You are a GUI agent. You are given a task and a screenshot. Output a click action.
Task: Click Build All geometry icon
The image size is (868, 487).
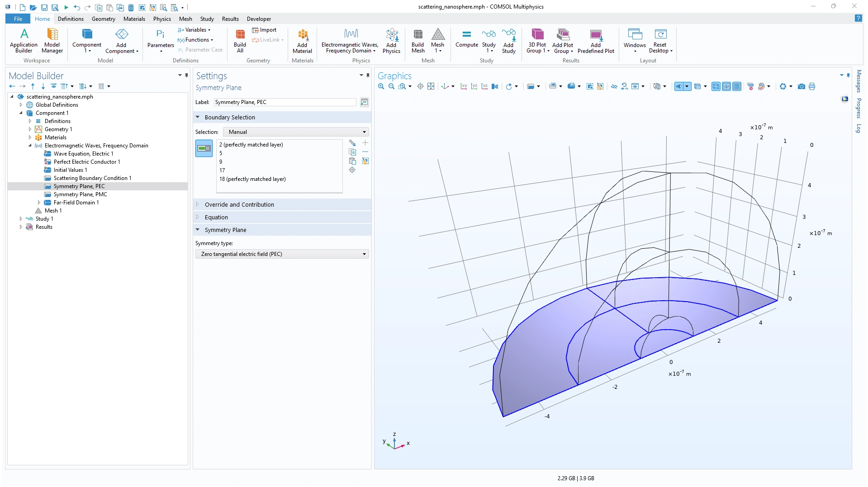point(240,41)
